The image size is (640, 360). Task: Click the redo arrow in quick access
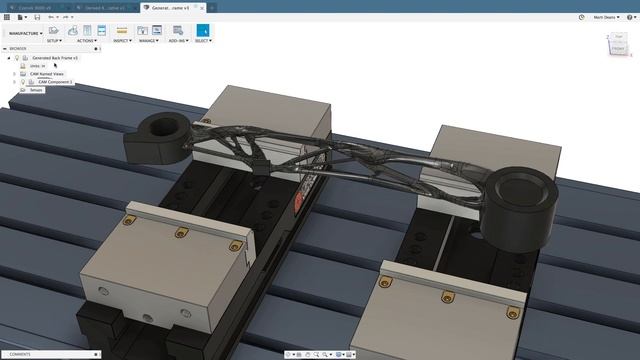66,17
